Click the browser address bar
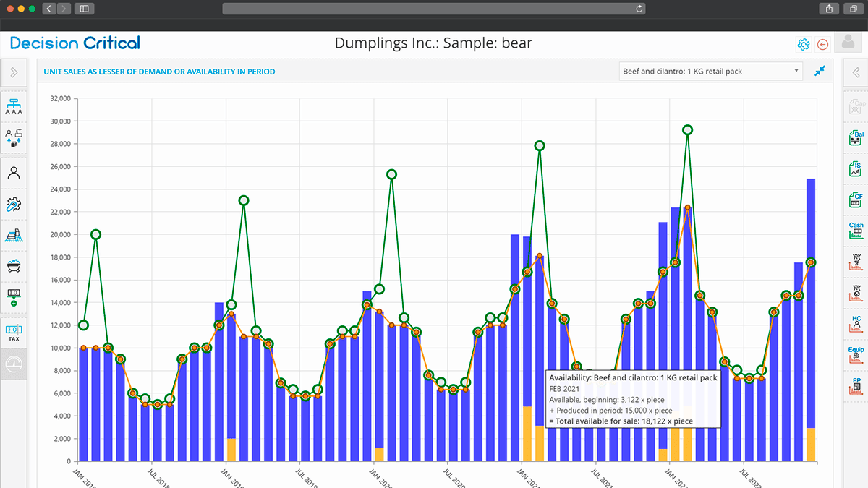The image size is (868, 488). click(x=433, y=9)
